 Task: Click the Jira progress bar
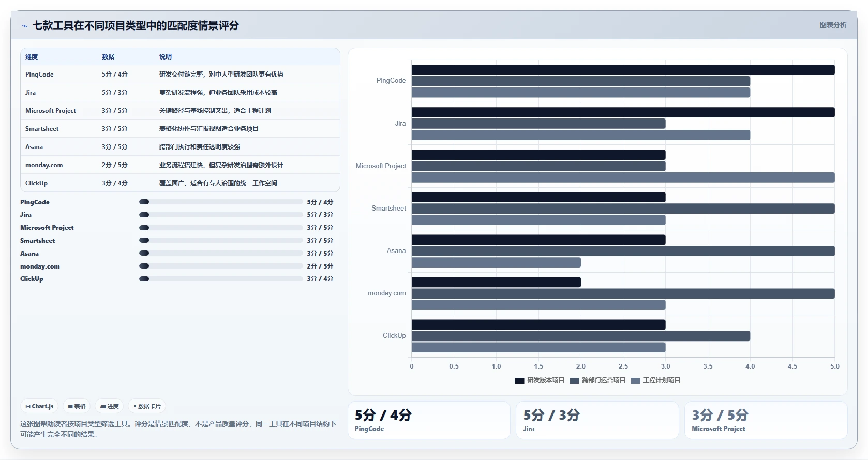point(221,215)
